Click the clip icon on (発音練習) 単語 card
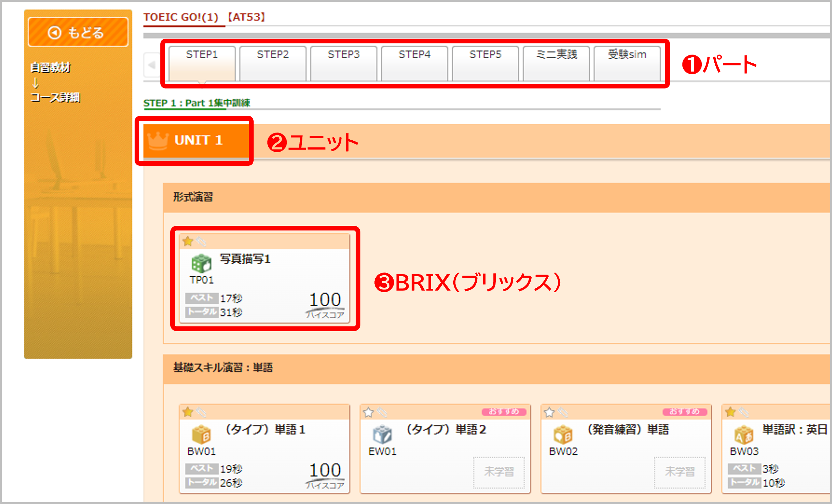 (563, 412)
